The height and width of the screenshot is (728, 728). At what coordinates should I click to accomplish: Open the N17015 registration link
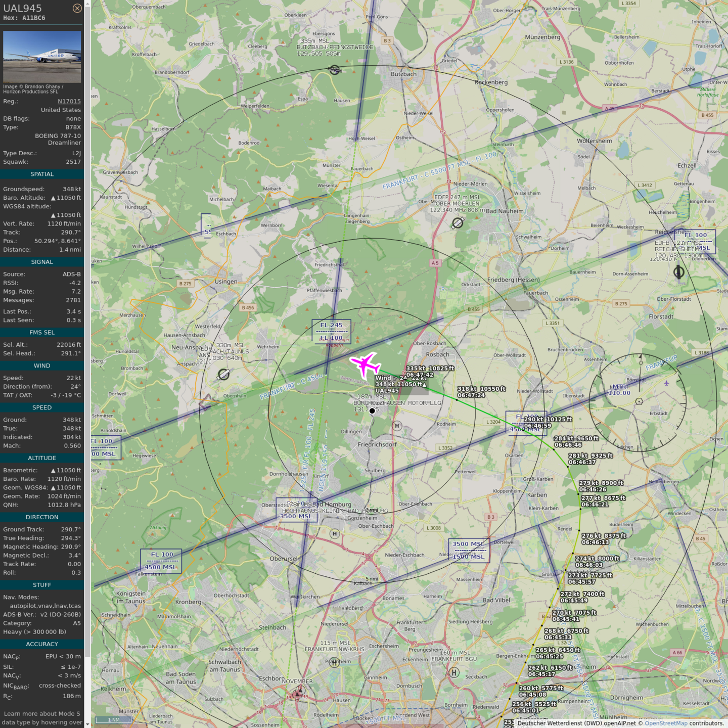coord(69,101)
